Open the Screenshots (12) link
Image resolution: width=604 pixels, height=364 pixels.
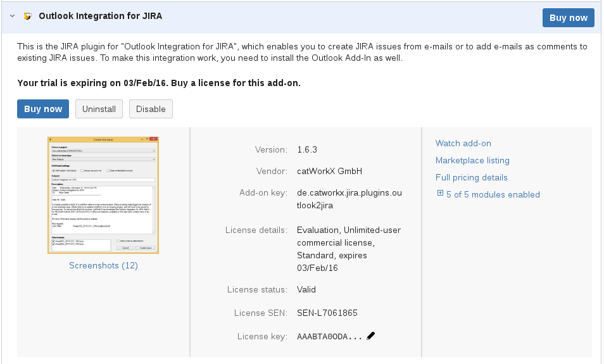(x=103, y=265)
